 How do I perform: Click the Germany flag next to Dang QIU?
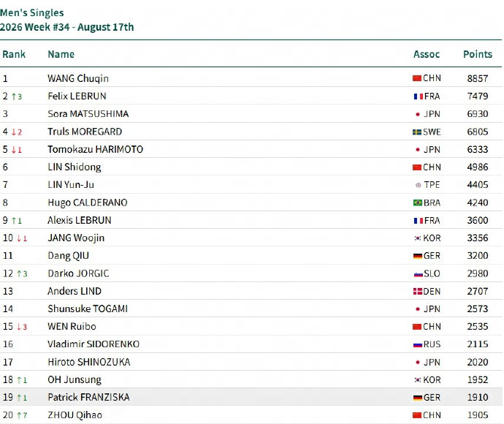click(x=418, y=256)
